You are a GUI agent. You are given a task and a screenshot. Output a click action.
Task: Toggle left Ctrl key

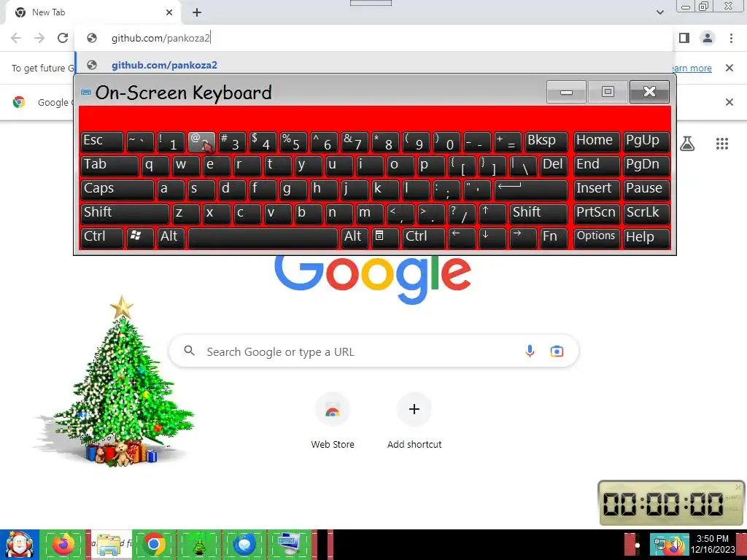pyautogui.click(x=102, y=238)
